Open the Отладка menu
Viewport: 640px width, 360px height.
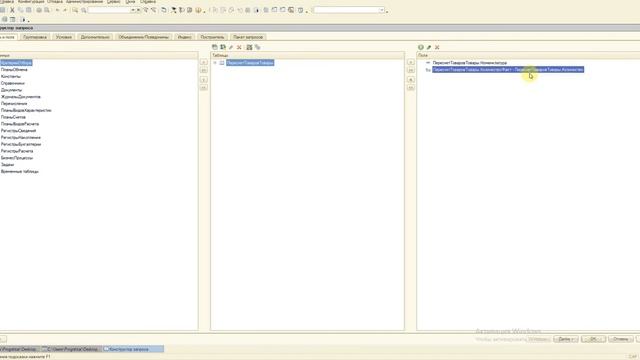55,2
